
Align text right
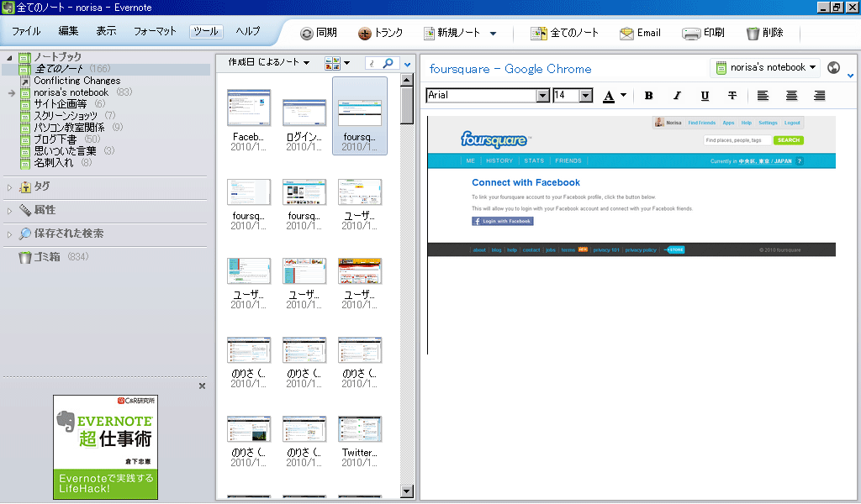(819, 96)
